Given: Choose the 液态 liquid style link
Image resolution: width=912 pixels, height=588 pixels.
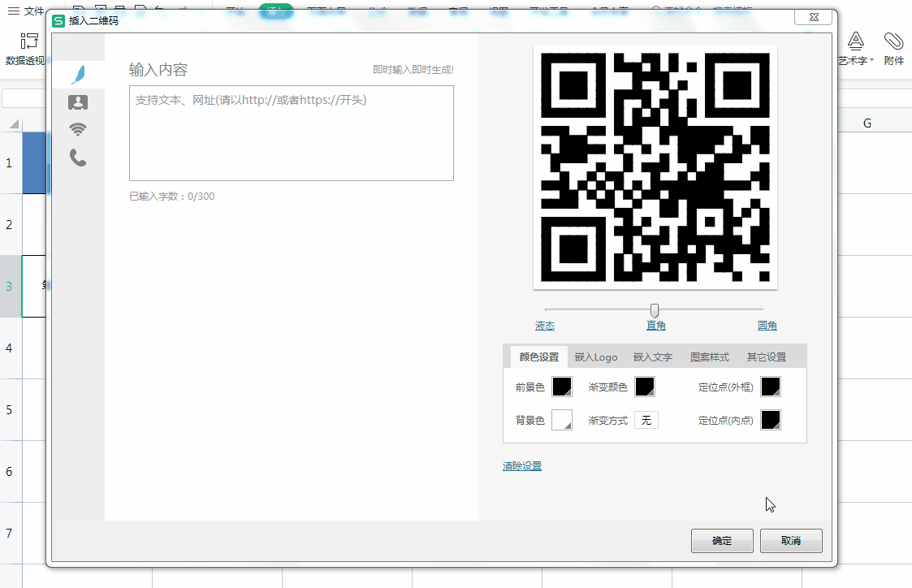Looking at the screenshot, I should click(545, 326).
